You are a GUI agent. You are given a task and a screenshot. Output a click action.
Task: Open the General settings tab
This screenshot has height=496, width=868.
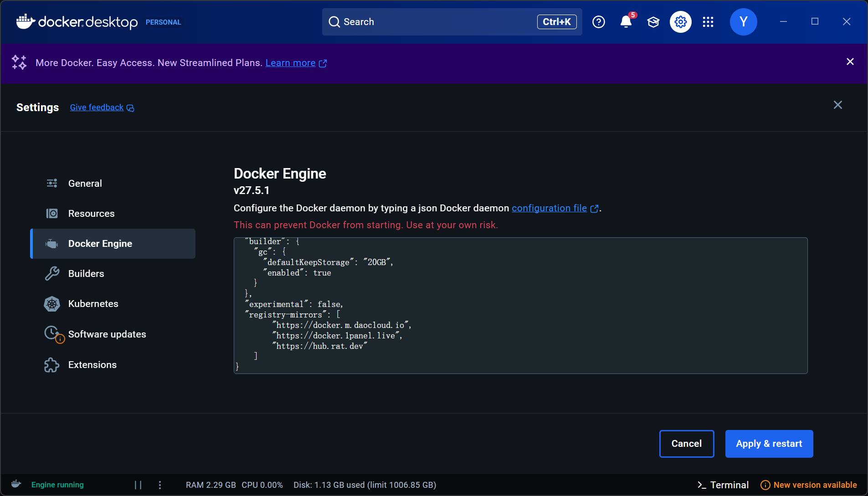click(x=85, y=184)
